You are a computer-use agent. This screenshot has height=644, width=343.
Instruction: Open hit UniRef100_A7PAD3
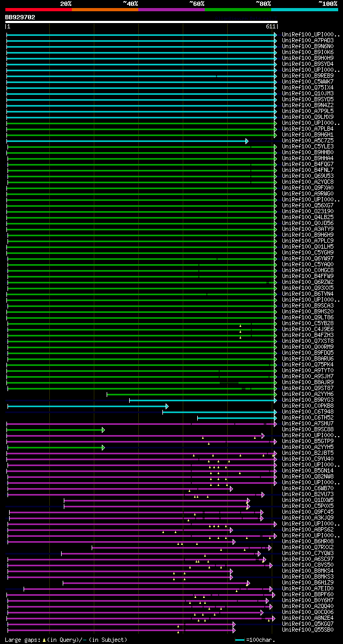308,40
